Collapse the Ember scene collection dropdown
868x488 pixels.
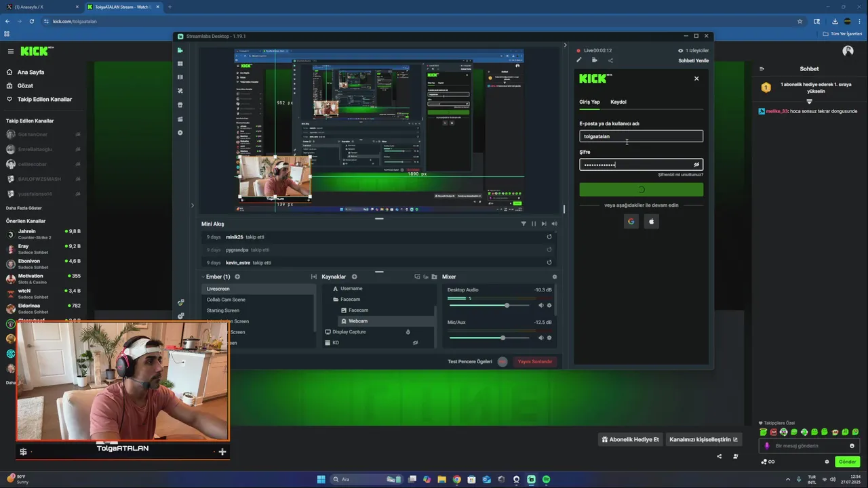point(203,277)
